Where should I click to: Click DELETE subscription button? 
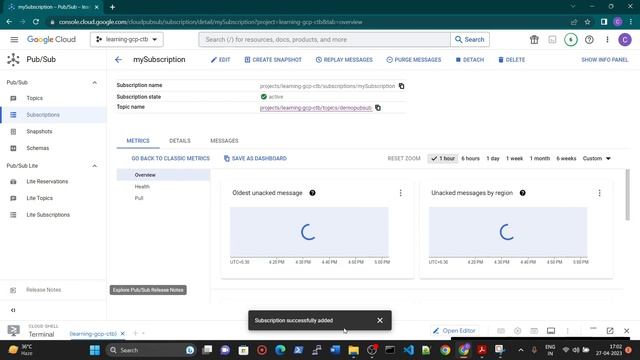point(511,60)
